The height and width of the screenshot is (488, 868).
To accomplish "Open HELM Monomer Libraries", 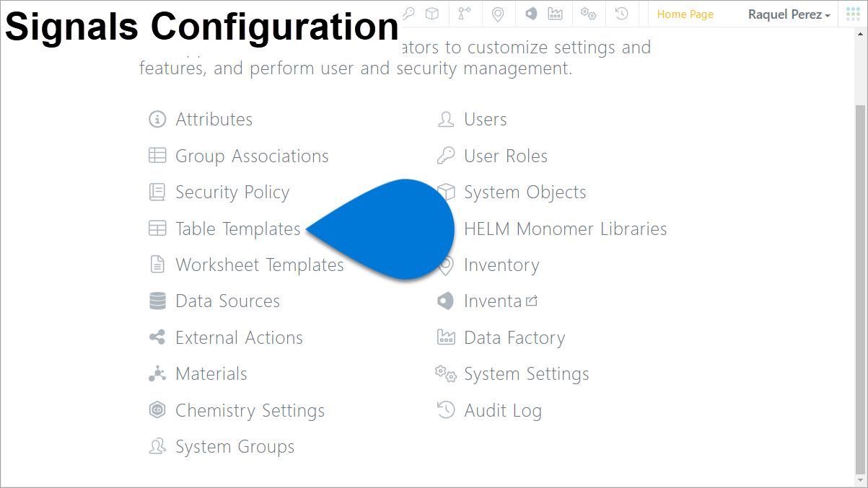I will point(565,229).
